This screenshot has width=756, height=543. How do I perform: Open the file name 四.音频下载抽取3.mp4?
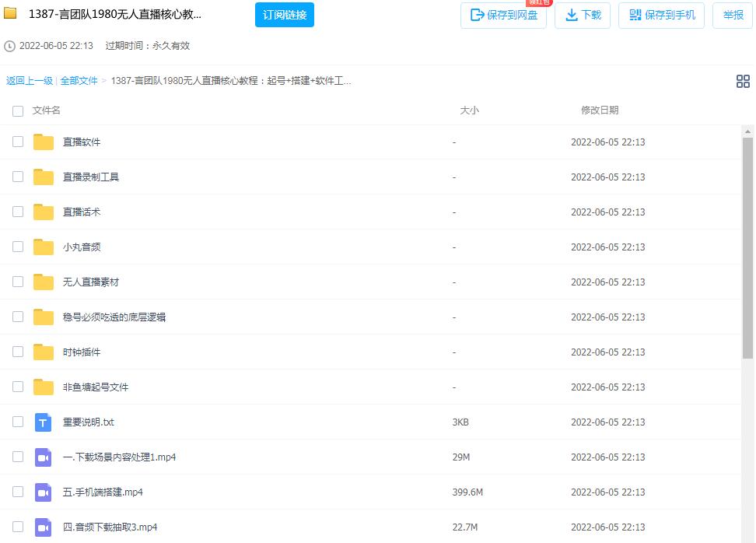point(110,527)
